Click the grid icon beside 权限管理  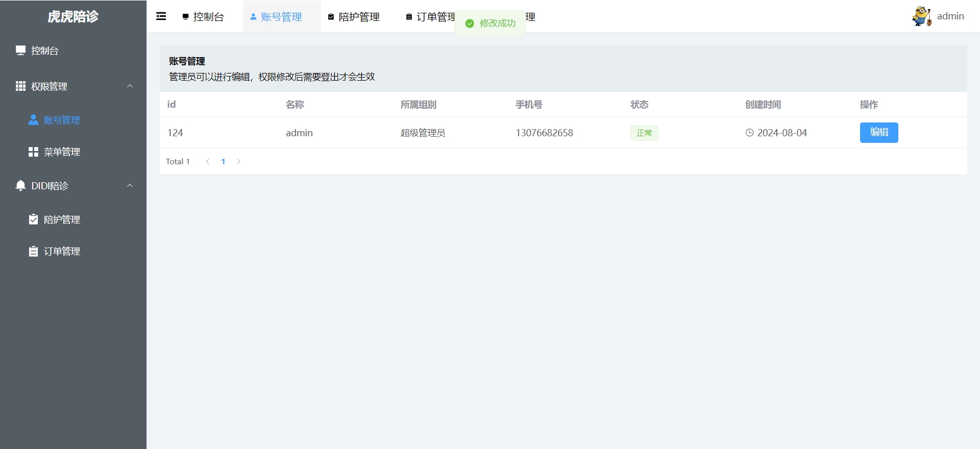20,86
